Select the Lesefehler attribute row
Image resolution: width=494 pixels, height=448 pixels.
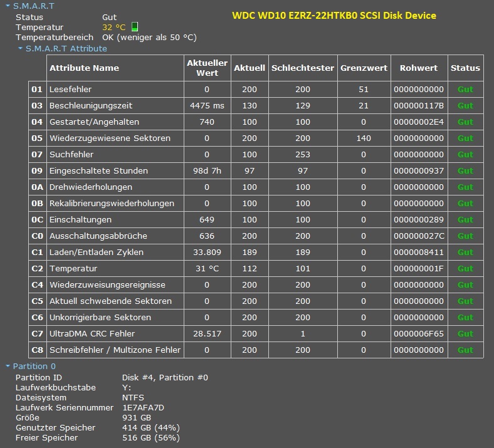(256, 90)
